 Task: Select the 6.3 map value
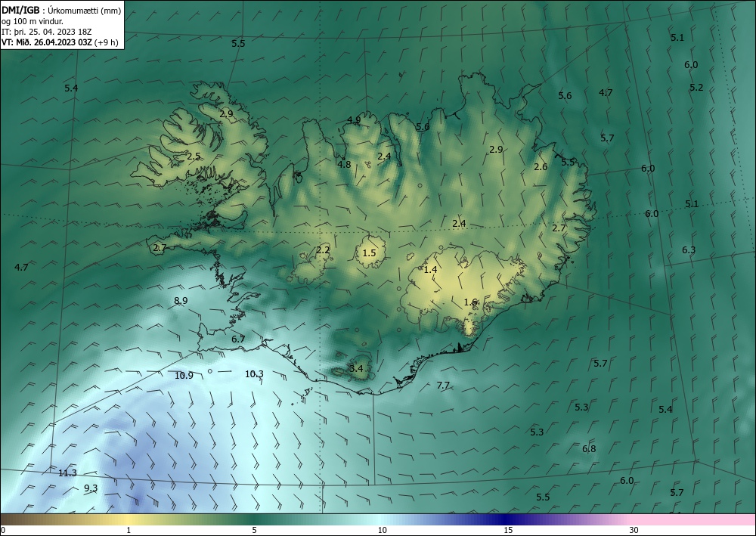point(689,249)
